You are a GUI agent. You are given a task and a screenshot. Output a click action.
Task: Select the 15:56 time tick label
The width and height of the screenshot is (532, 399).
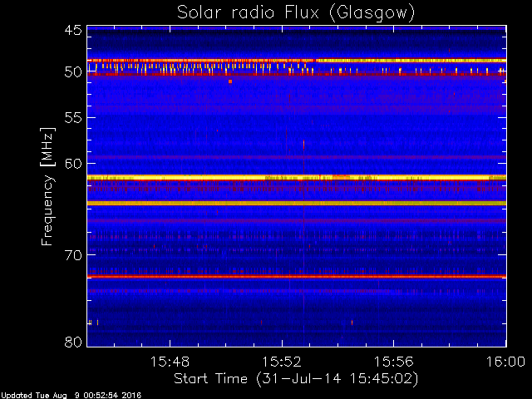[x=393, y=362]
